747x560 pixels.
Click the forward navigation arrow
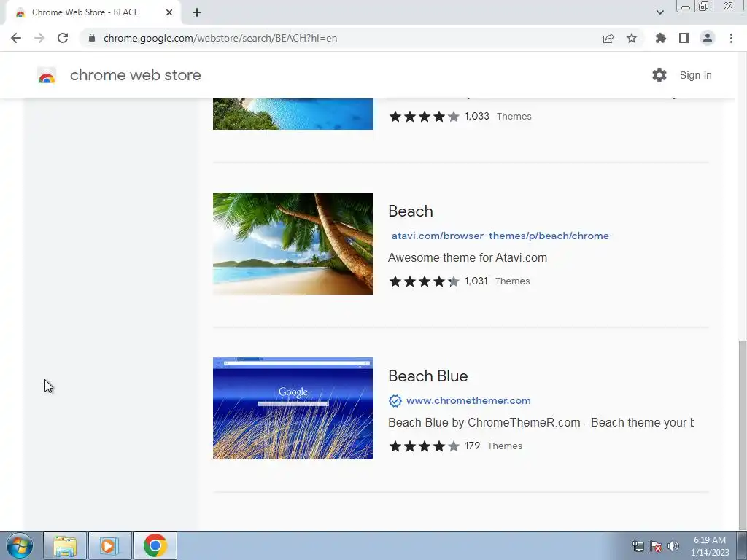39,38
